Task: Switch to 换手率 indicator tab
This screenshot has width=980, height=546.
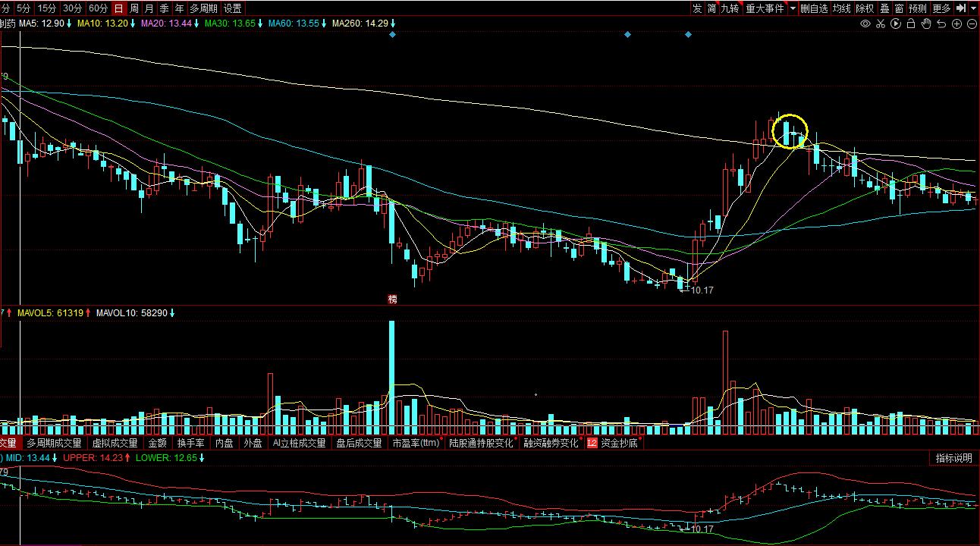Action: (190, 443)
